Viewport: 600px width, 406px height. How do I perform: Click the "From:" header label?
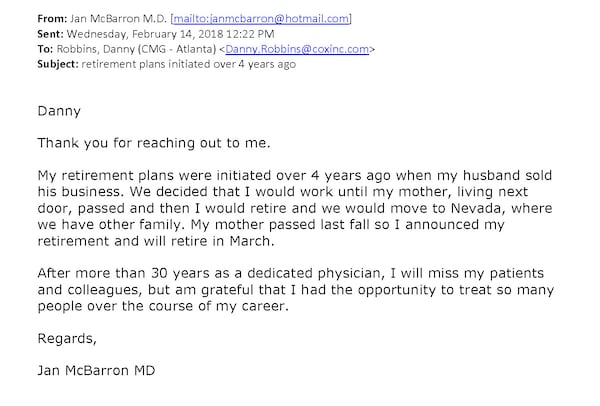coord(20,18)
